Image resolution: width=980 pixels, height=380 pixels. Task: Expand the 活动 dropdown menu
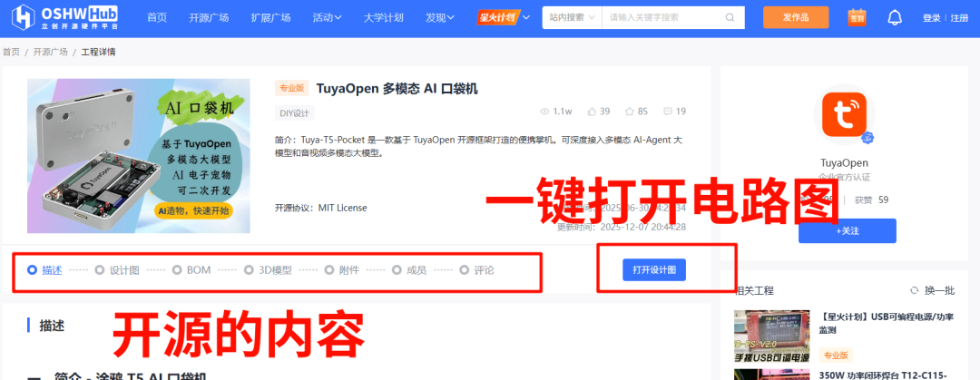tap(327, 17)
